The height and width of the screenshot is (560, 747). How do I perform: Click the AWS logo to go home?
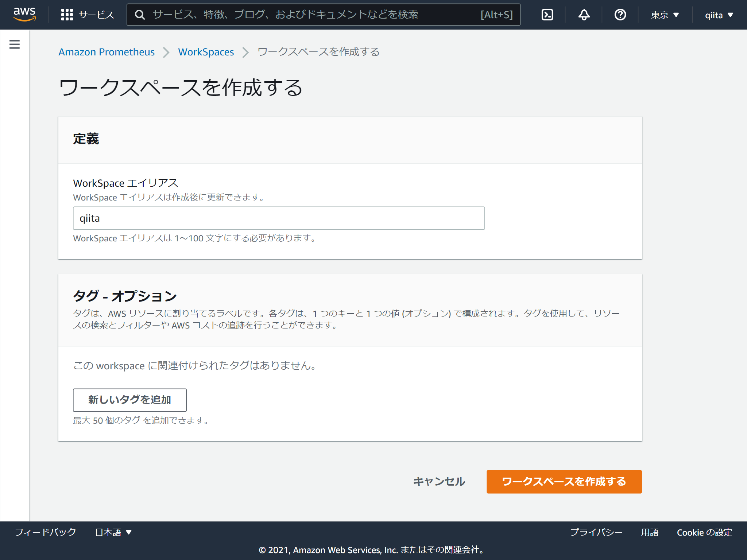pos(24,15)
